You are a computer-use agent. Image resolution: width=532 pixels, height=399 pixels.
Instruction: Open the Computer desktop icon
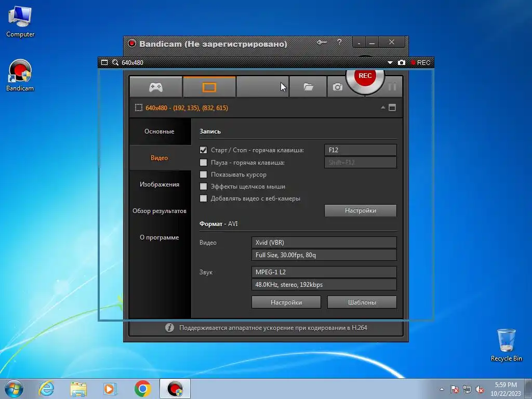20,22
